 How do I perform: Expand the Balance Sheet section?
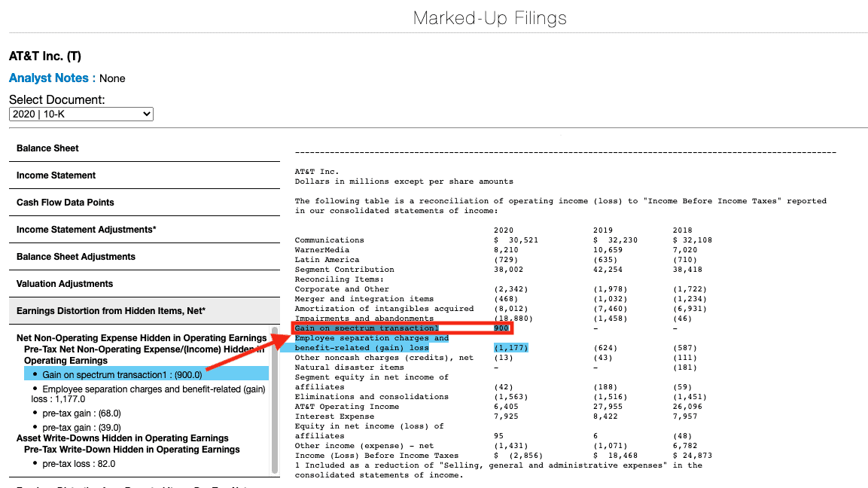pos(145,148)
